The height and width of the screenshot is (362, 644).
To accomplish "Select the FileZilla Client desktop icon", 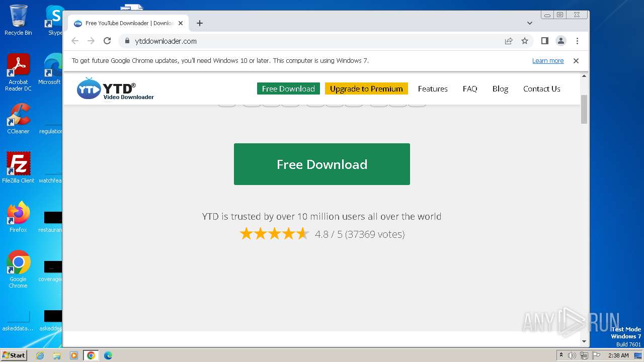I will point(18,167).
